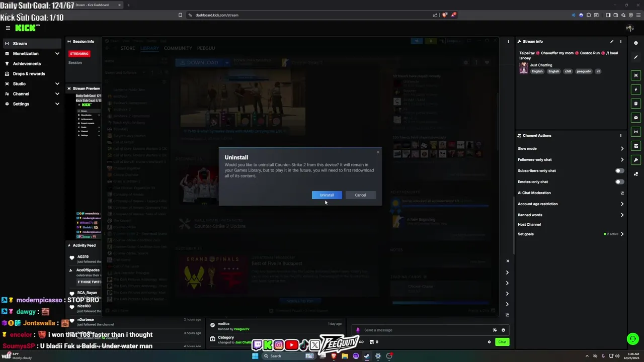The image size is (644, 362).
Task: Open the Kick hamburger menu
Action: tap(8, 28)
